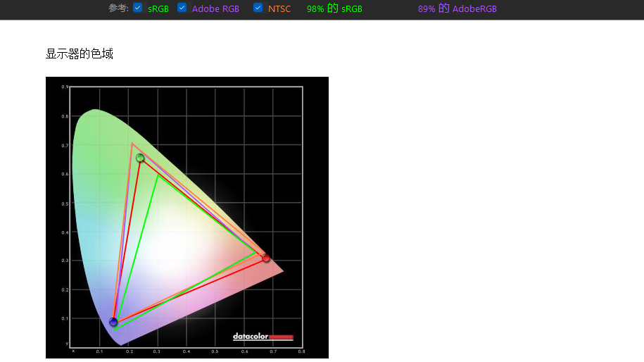Click the green sRGB label text

pyautogui.click(x=158, y=8)
